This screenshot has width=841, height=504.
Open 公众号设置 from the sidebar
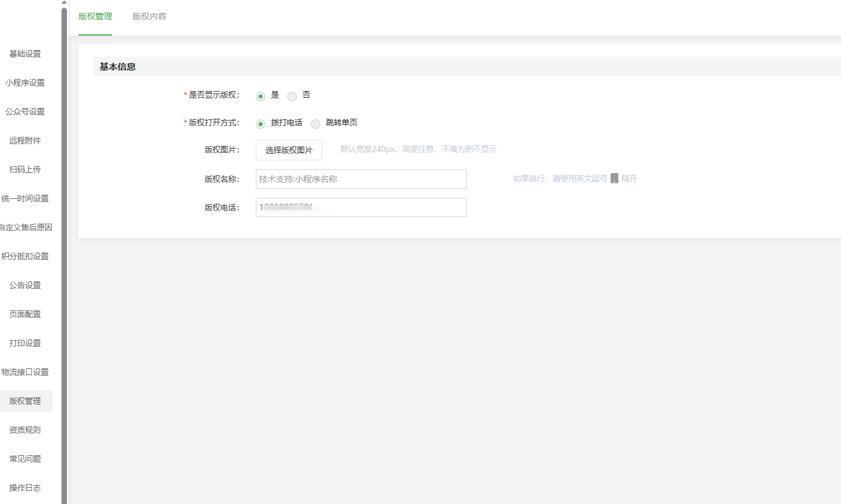25,112
